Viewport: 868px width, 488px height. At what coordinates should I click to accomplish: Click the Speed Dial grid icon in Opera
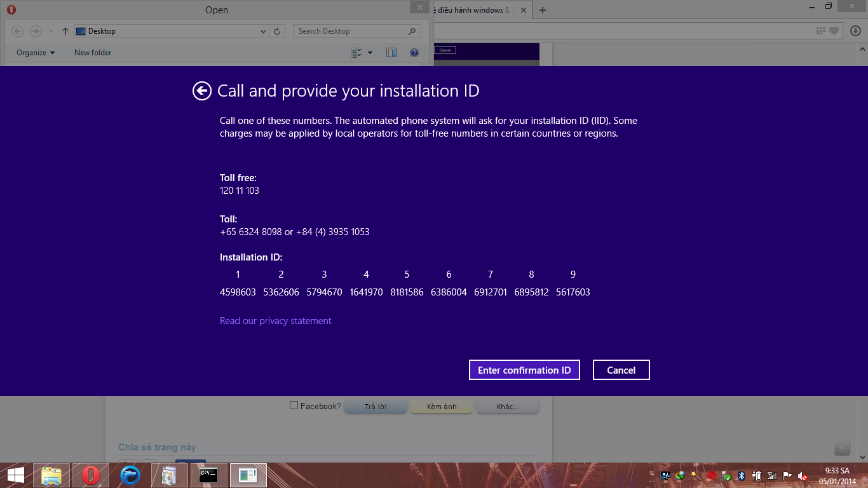(821, 31)
